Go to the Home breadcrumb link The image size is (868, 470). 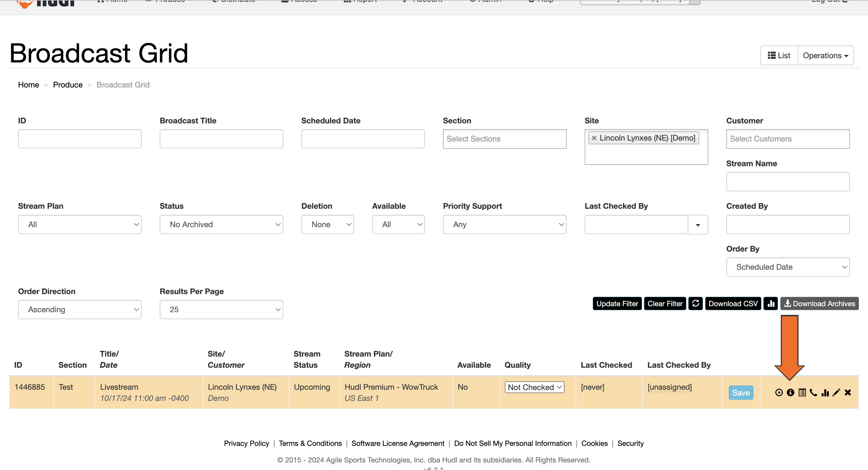29,85
